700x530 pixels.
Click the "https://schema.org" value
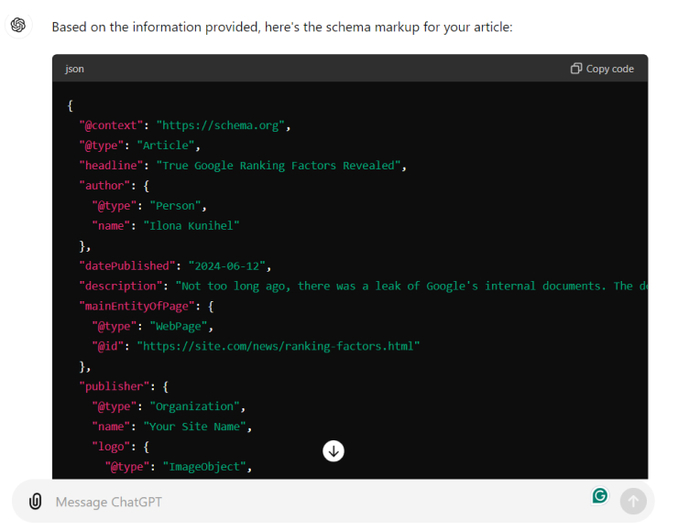tap(221, 125)
